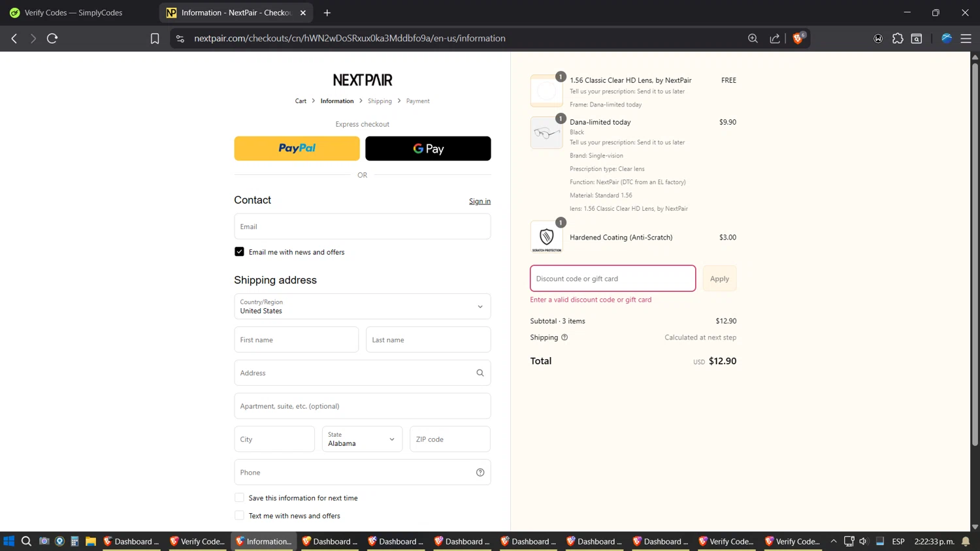The height and width of the screenshot is (551, 980).
Task: Click the Email input field
Action: tap(363, 227)
